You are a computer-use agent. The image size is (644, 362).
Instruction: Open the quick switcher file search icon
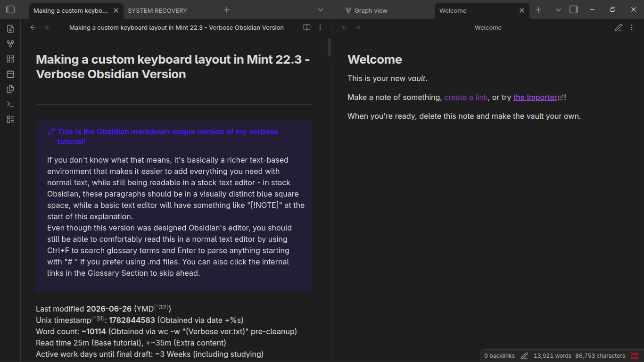pyautogui.click(x=10, y=29)
